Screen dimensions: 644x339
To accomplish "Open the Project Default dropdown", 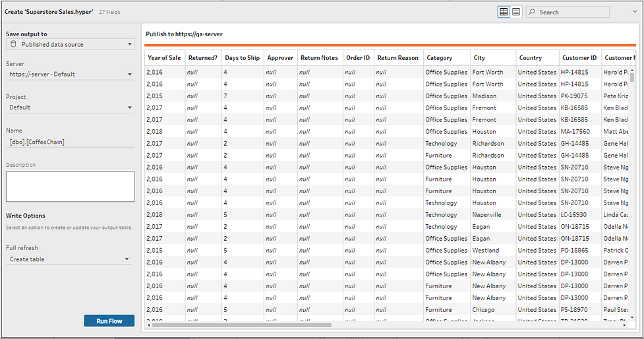I will (x=70, y=108).
